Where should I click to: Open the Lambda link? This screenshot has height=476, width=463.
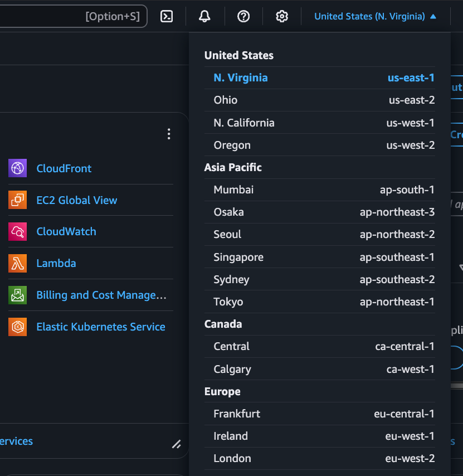pos(56,263)
